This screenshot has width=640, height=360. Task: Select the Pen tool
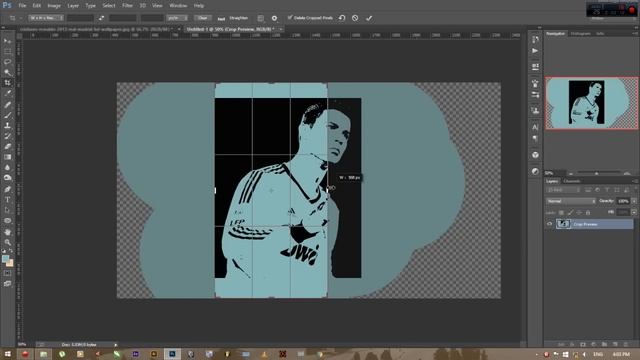tap(7, 189)
